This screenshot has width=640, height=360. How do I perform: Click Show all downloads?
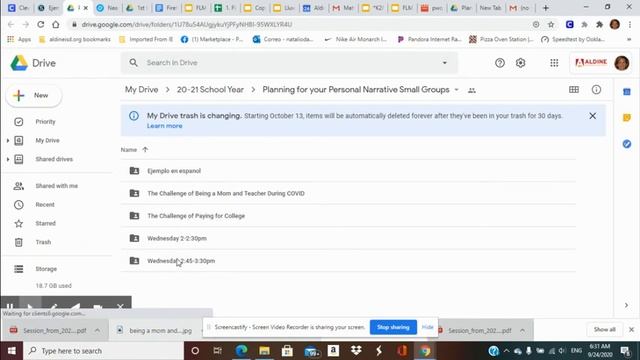[x=604, y=329]
